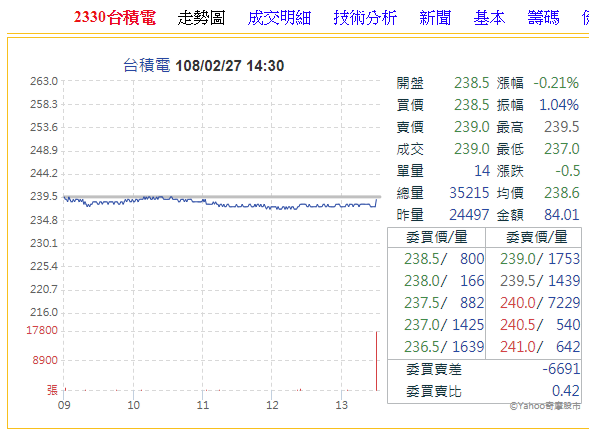Click the 昨量 value 24497
The width and height of the screenshot is (589, 436).
click(x=470, y=215)
